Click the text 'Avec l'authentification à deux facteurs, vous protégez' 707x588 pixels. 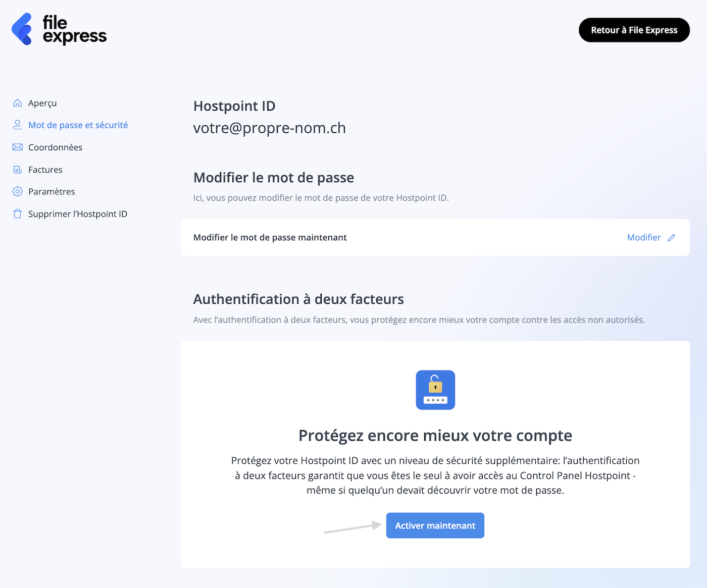coord(419,320)
